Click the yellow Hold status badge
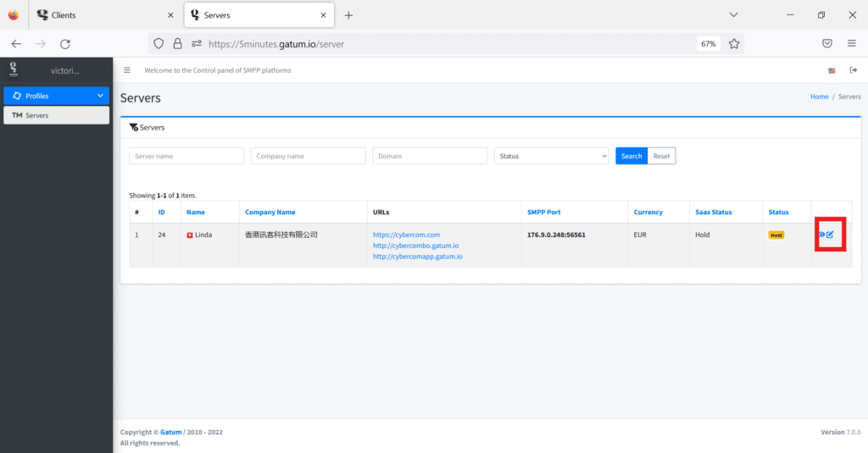The height and width of the screenshot is (453, 868). click(x=776, y=235)
